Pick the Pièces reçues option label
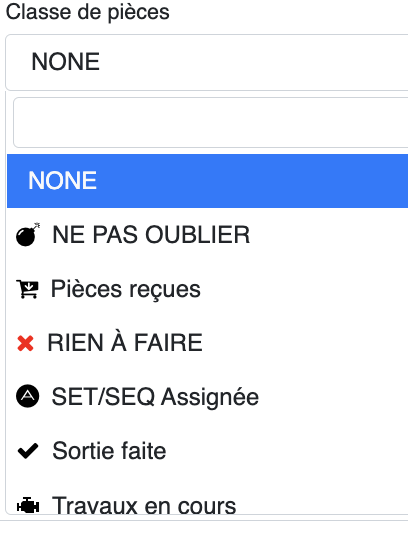The image size is (408, 536). pos(125,290)
